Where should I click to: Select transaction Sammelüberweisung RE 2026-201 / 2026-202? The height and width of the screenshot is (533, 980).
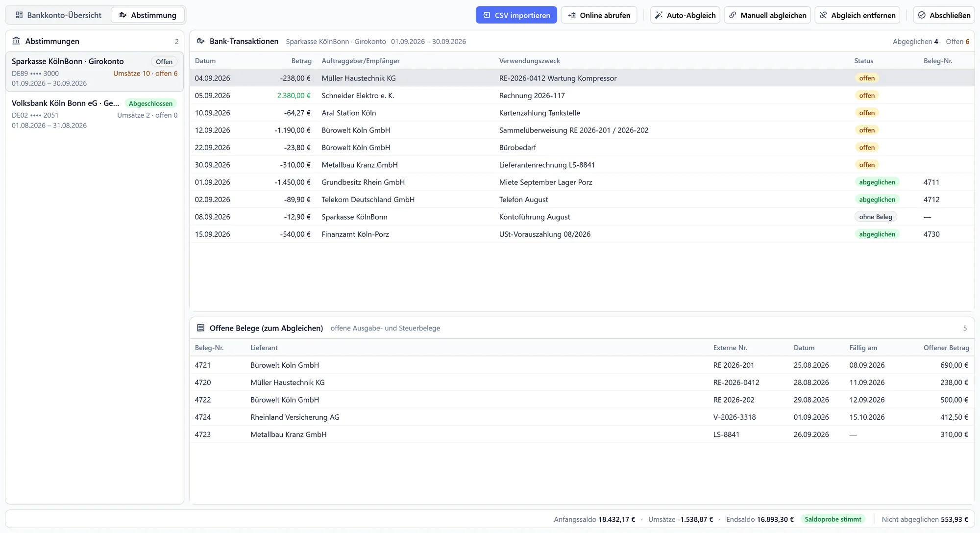pyautogui.click(x=582, y=130)
